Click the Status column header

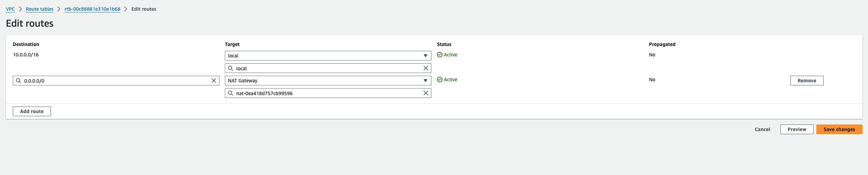coord(444,44)
